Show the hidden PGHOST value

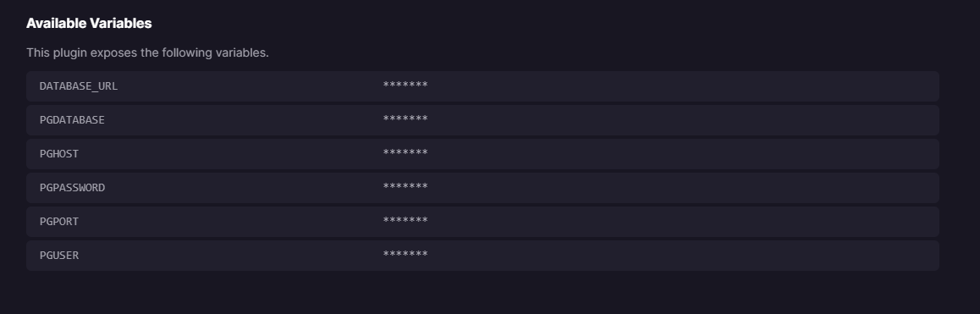point(405,152)
